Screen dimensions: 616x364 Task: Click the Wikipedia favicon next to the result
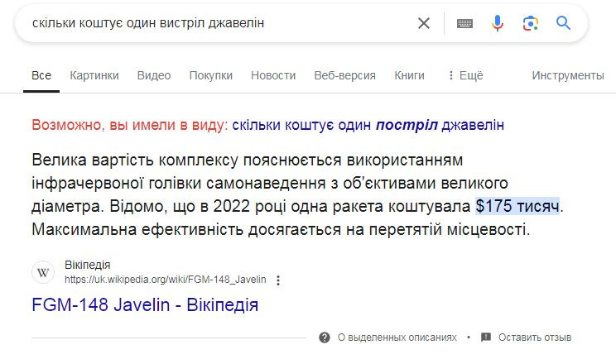pyautogui.click(x=43, y=271)
